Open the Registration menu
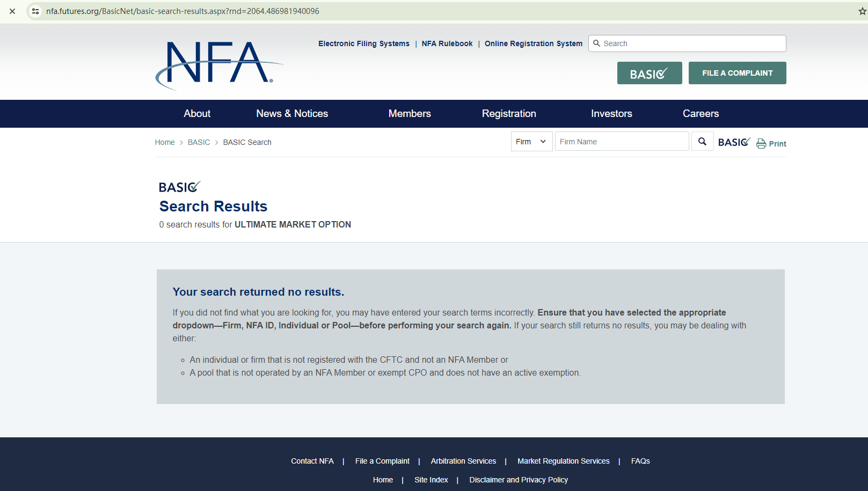The height and width of the screenshot is (491, 868). (x=509, y=114)
